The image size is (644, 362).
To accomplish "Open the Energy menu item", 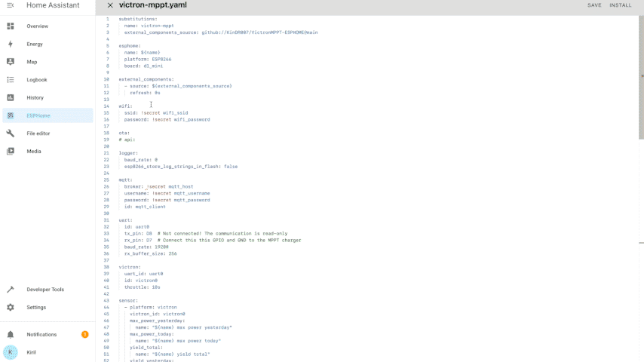I will 35,44.
